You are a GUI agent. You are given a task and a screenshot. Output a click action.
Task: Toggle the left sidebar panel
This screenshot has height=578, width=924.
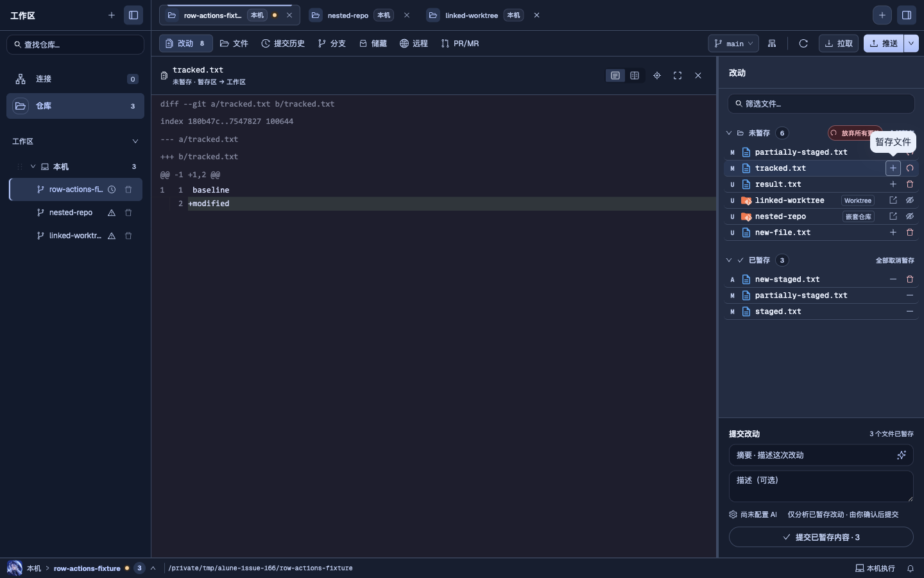point(133,15)
